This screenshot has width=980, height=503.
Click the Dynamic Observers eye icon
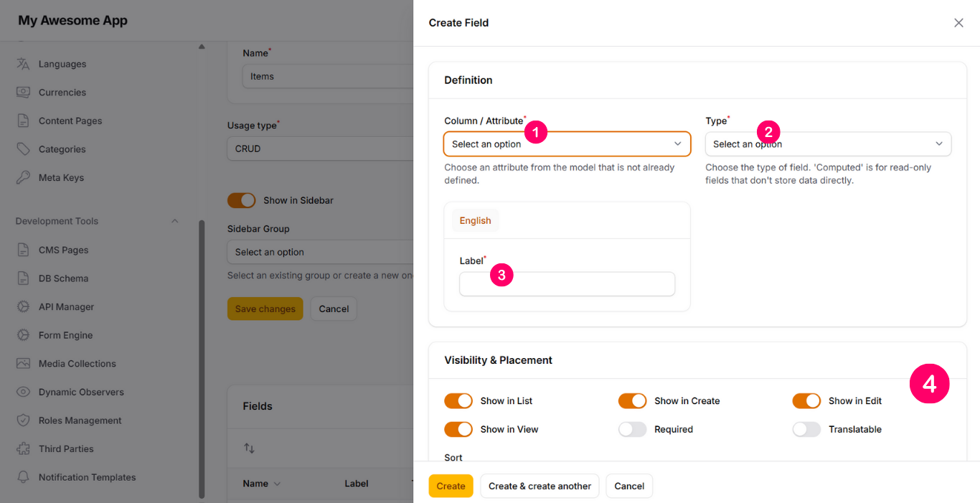coord(23,392)
